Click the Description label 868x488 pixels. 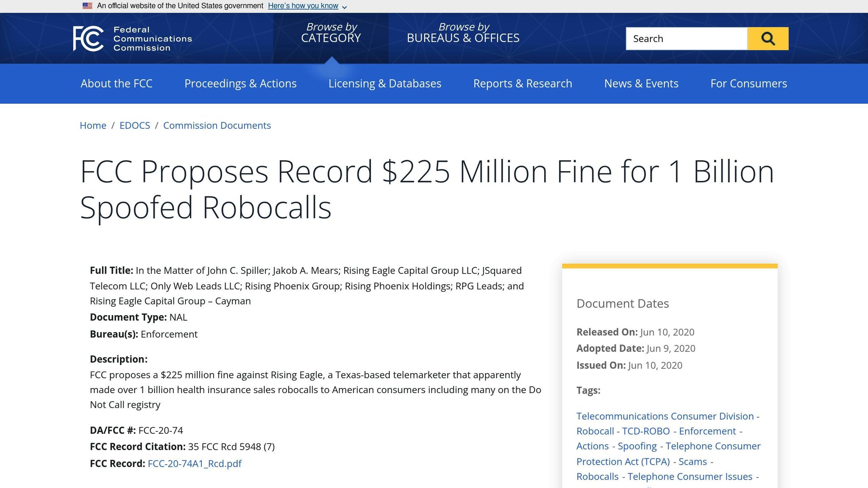[x=119, y=359]
